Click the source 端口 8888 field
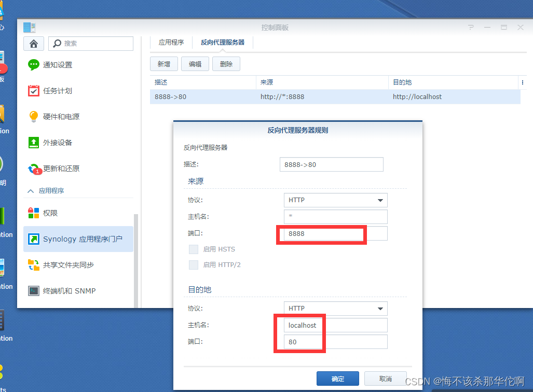533x392 pixels. click(335, 234)
